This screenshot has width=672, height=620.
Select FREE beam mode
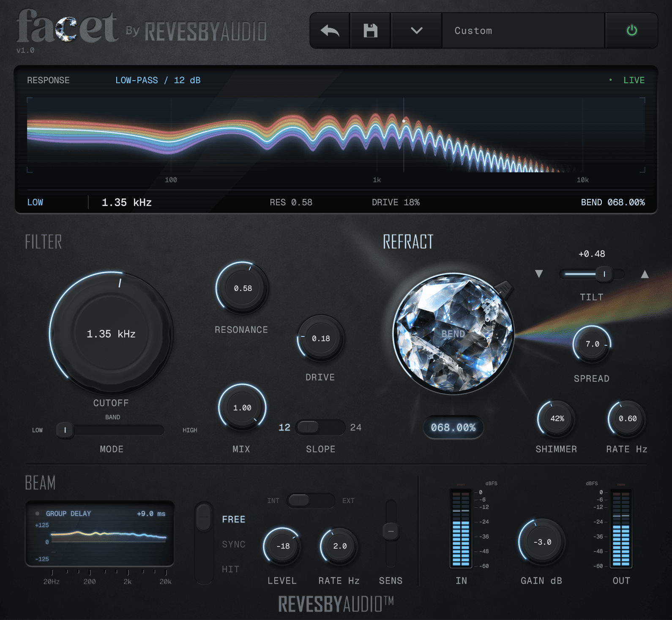click(234, 519)
